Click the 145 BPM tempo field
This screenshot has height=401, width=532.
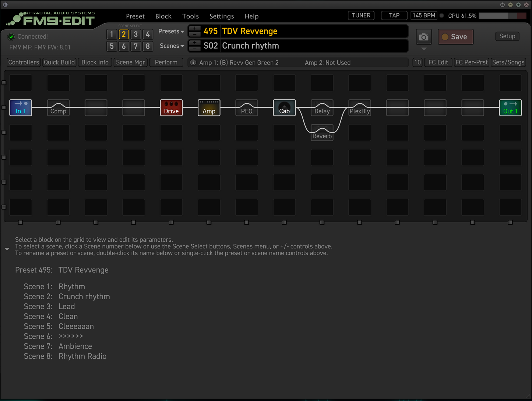pos(424,15)
